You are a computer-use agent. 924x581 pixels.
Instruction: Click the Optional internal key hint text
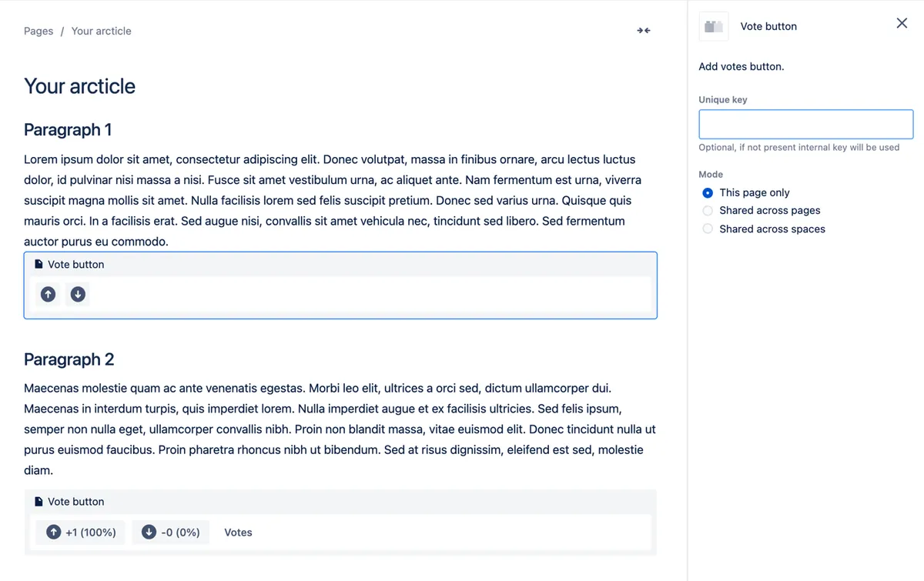coord(798,147)
